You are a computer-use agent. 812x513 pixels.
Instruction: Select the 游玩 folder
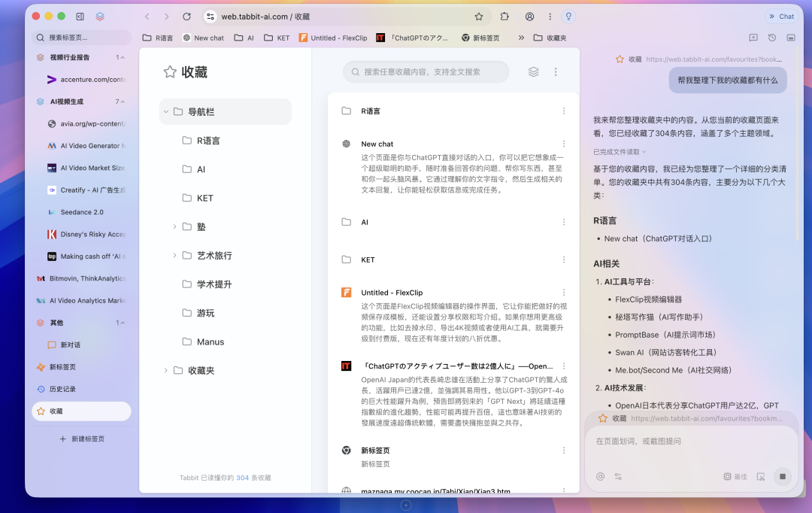click(226, 313)
